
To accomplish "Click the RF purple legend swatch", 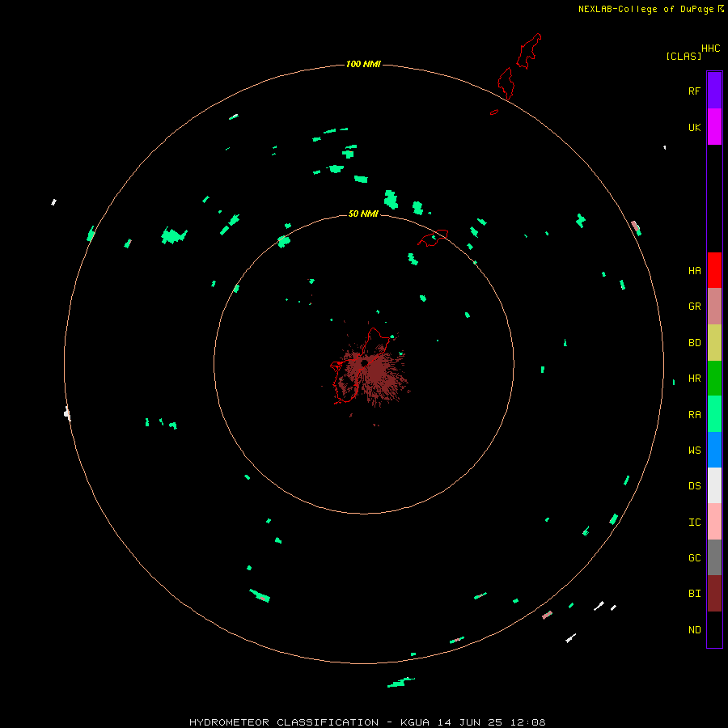I will (714, 91).
